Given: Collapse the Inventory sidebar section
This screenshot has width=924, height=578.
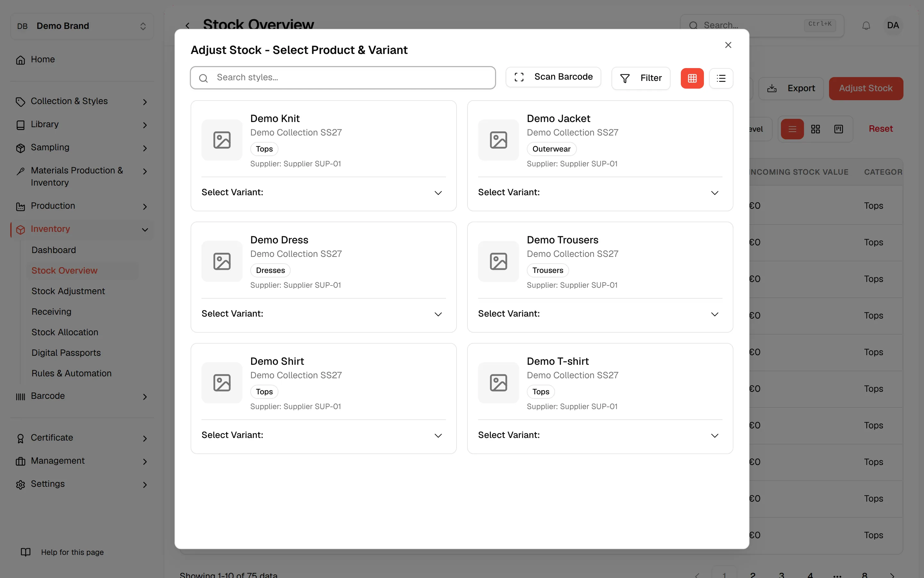Looking at the screenshot, I should pos(82,229).
